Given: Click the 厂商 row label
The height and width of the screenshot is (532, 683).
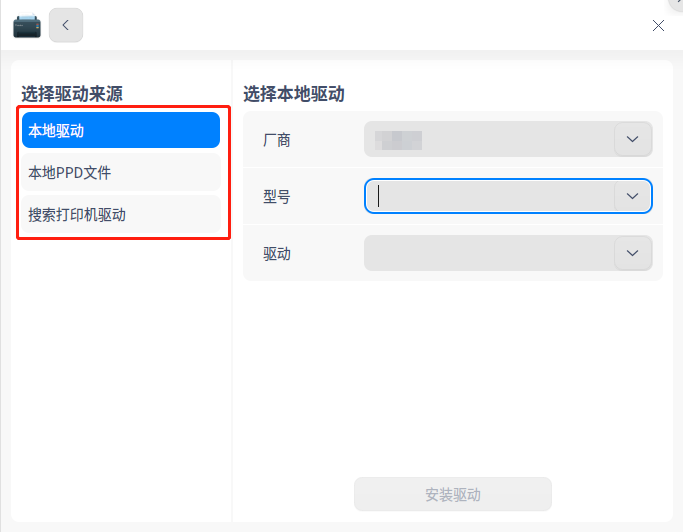Looking at the screenshot, I should click(277, 140).
